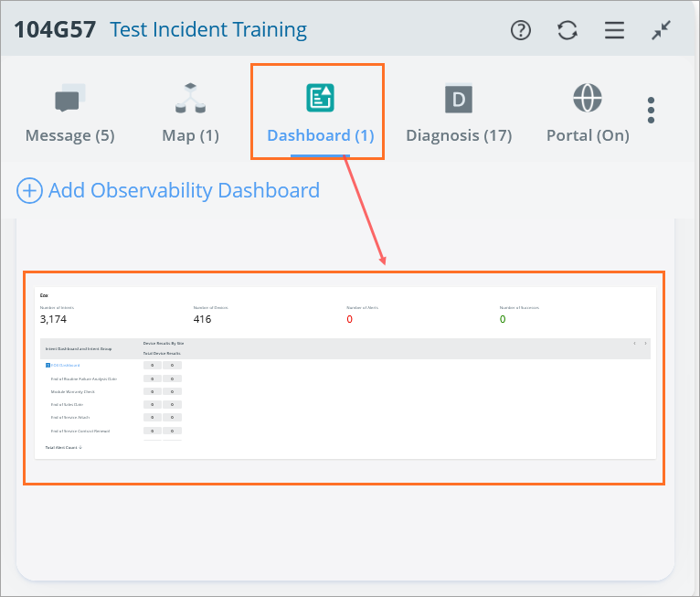Switch to the Message (5) tab
The image size is (700, 597).
[x=69, y=135]
